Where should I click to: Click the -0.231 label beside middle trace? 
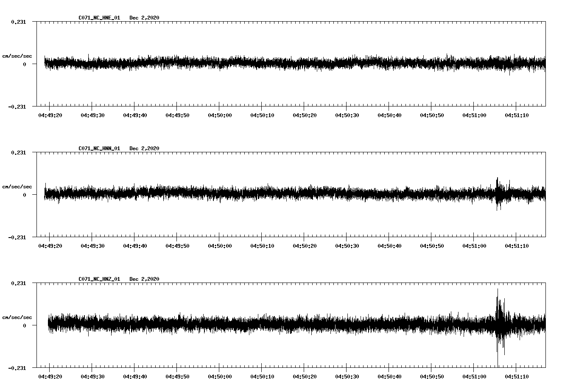(x=19, y=238)
